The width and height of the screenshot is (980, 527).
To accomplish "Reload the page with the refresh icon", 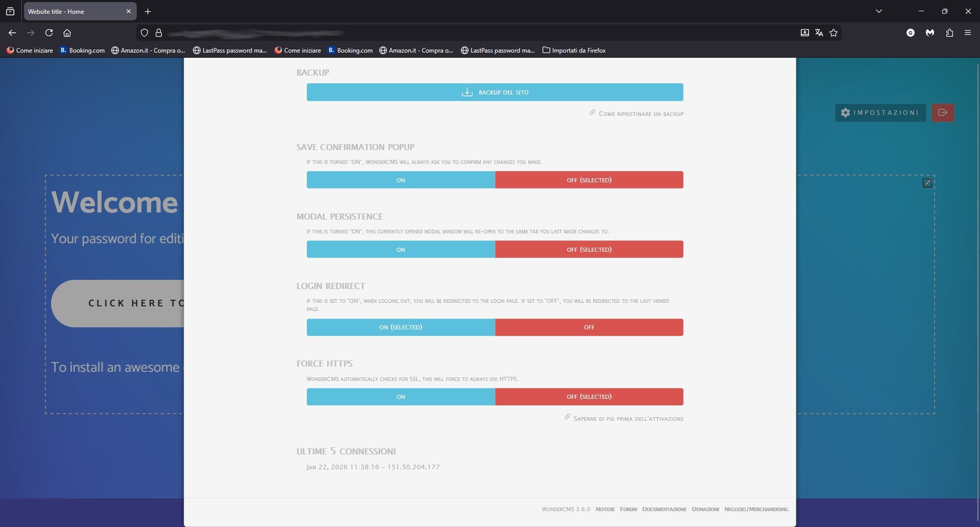I will click(49, 33).
